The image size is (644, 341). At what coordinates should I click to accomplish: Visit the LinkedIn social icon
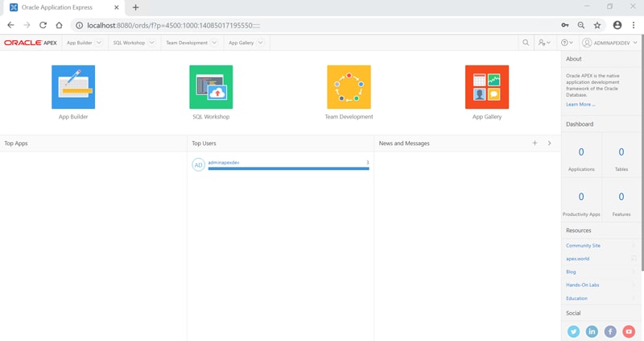tap(592, 331)
